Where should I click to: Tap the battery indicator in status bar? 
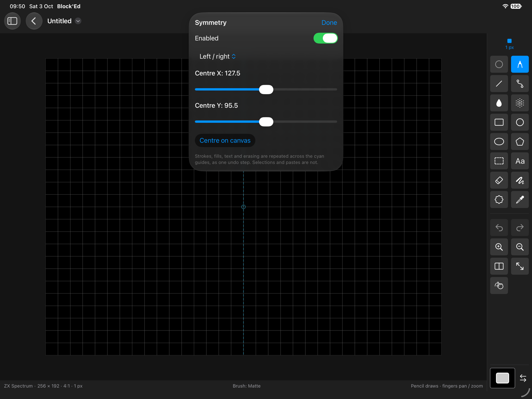[516, 6]
